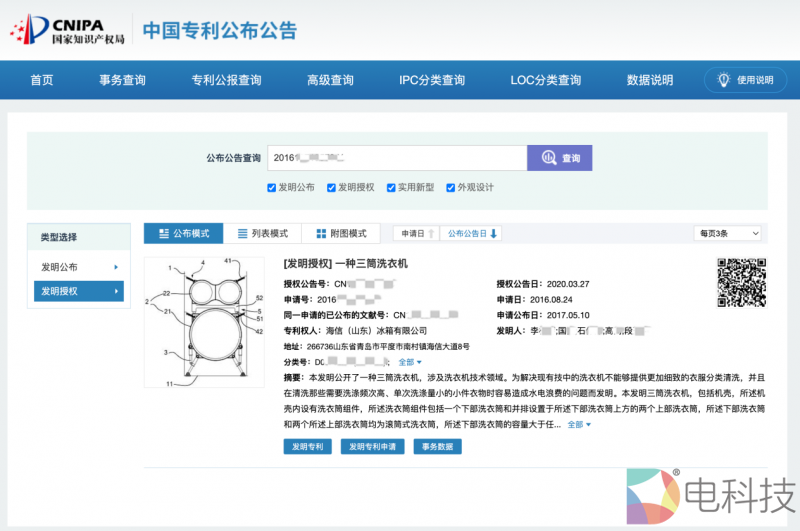Select the 公布模式 view mode
This screenshot has height=531, width=800.
click(183, 233)
